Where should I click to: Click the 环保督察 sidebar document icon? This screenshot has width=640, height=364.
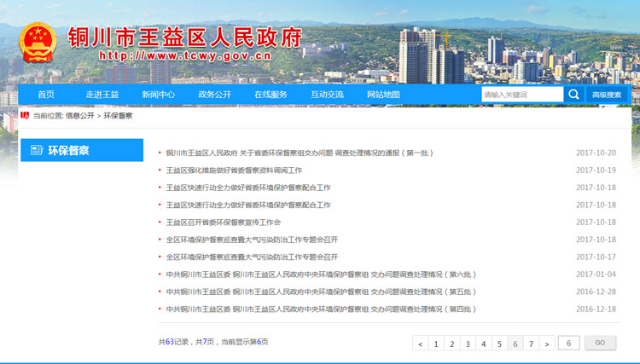click(x=37, y=151)
